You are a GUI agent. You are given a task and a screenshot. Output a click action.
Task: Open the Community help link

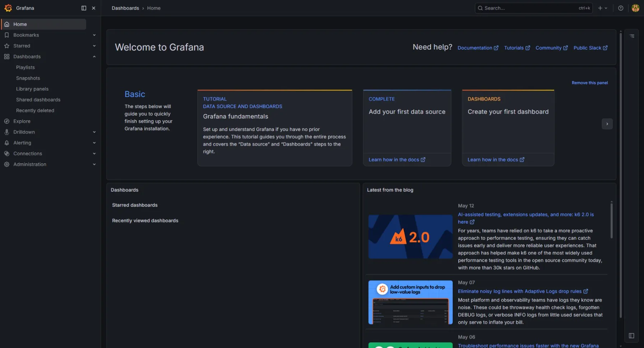[551, 48]
